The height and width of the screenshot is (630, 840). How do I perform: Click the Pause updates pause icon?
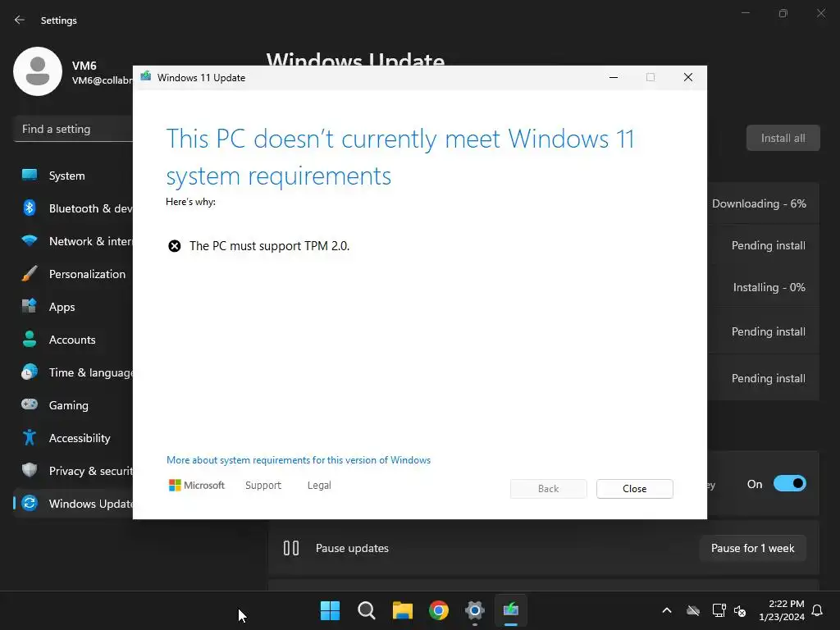291,548
